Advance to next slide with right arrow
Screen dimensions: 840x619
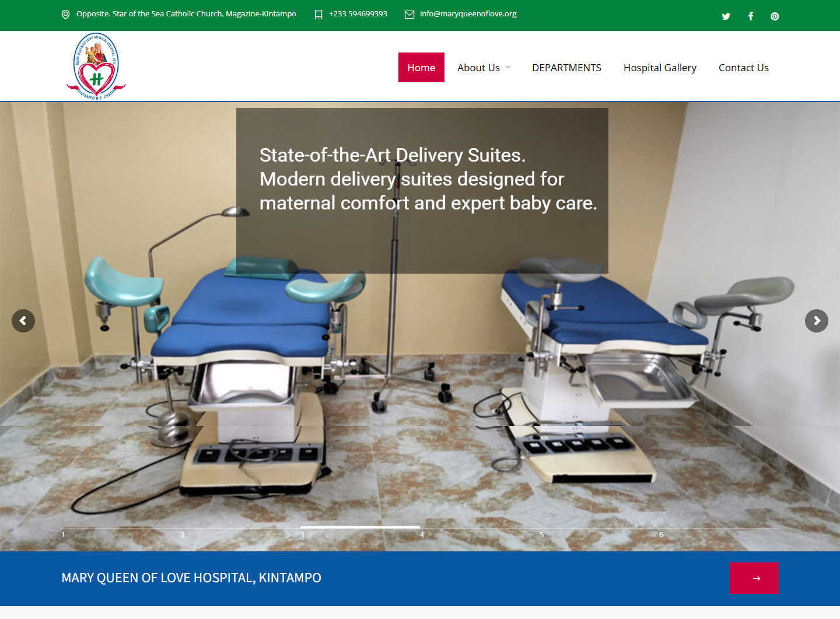(817, 321)
